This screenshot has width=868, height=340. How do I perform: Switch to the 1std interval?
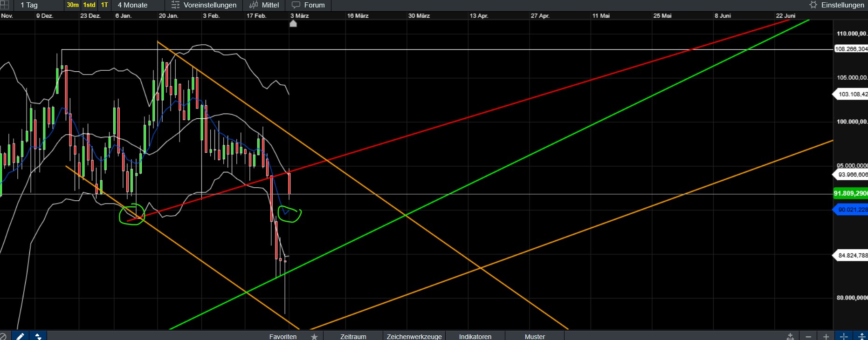pos(90,5)
